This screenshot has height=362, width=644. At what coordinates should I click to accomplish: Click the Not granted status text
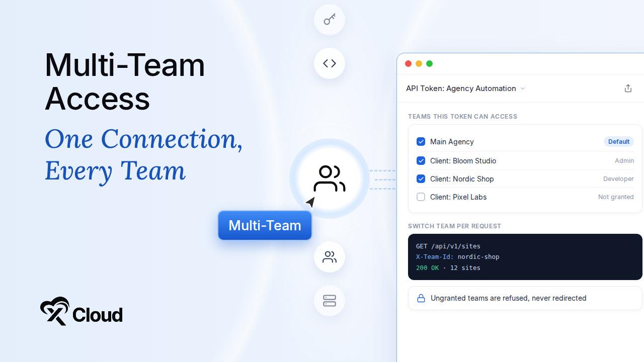click(616, 197)
